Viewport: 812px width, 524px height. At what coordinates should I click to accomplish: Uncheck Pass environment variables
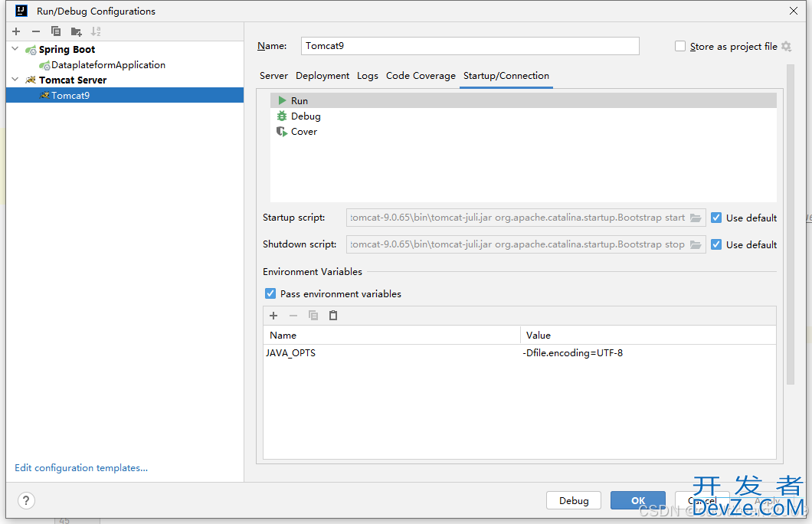click(270, 293)
